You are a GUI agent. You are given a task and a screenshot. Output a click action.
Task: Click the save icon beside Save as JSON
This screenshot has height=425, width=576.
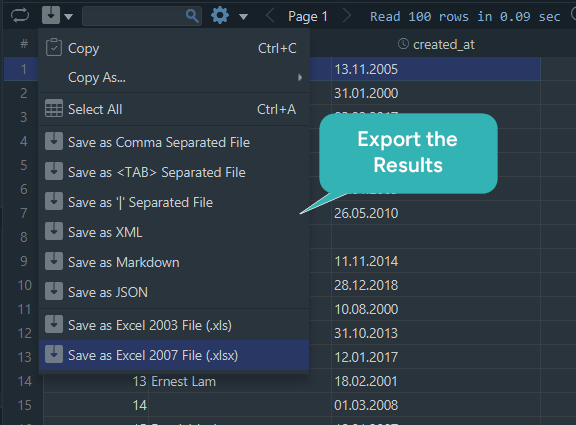click(54, 291)
